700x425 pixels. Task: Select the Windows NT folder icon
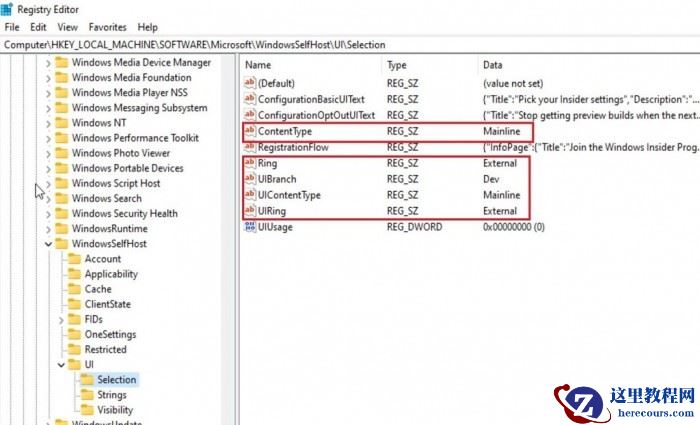tap(62, 123)
